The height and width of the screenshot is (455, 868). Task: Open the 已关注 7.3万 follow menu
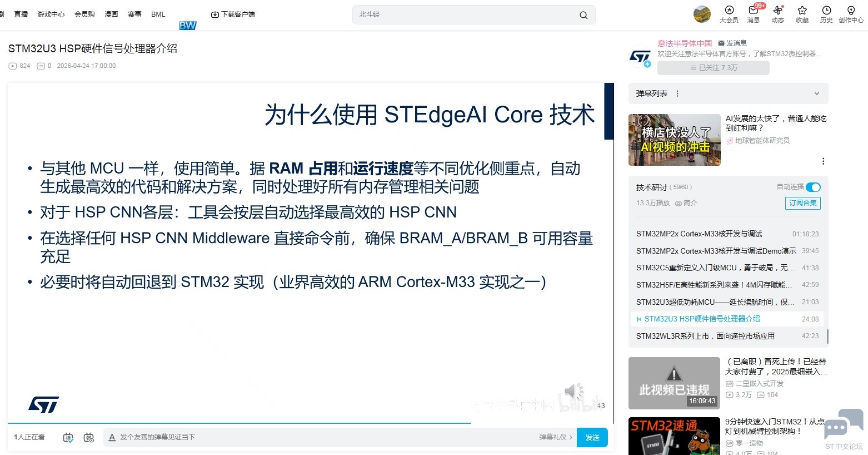714,68
